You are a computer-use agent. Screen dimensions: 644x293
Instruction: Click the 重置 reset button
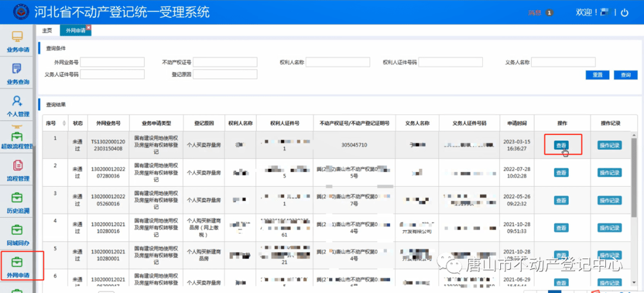[597, 75]
